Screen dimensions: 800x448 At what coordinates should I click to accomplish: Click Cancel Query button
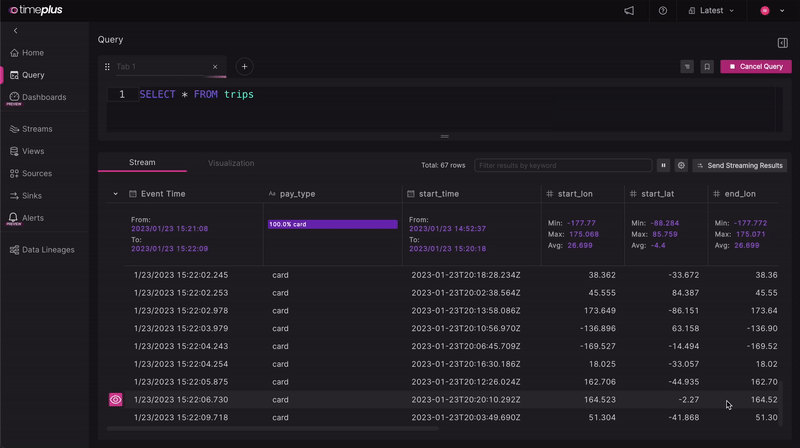(756, 67)
